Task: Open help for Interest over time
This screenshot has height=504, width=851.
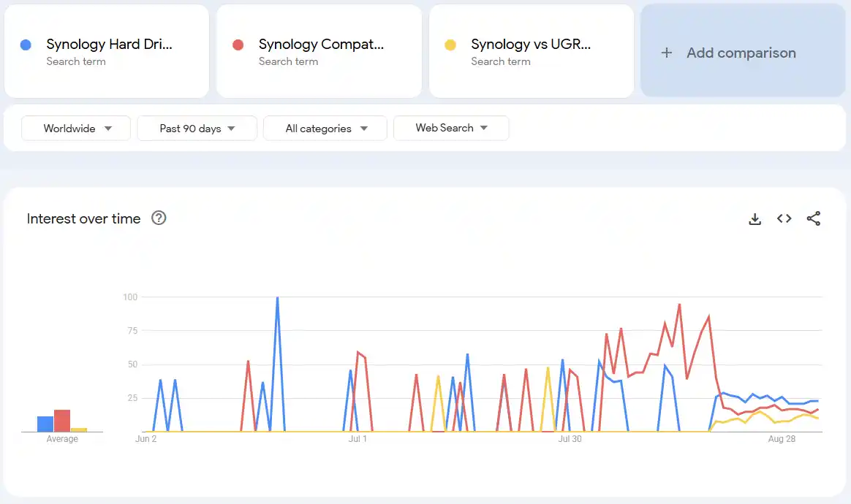Action: (x=159, y=218)
